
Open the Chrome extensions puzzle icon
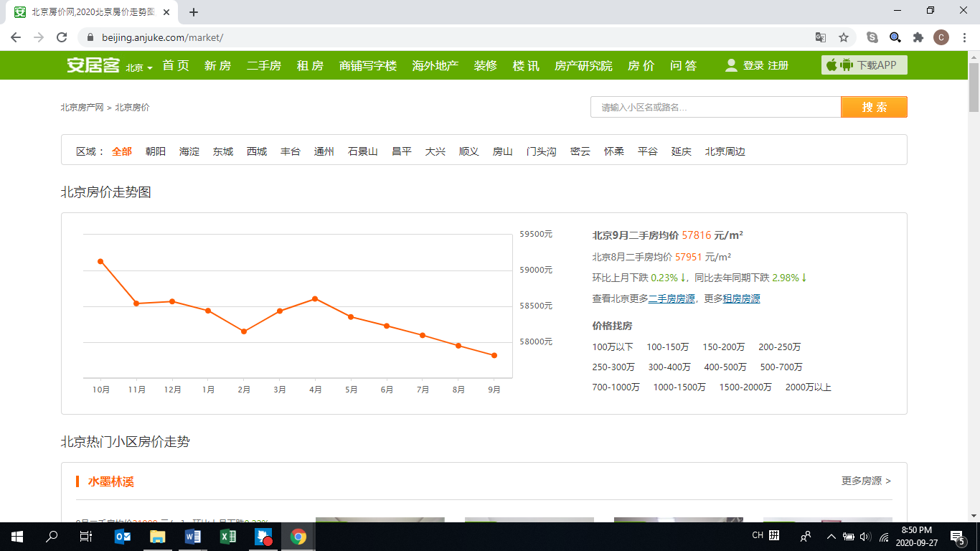click(x=918, y=37)
